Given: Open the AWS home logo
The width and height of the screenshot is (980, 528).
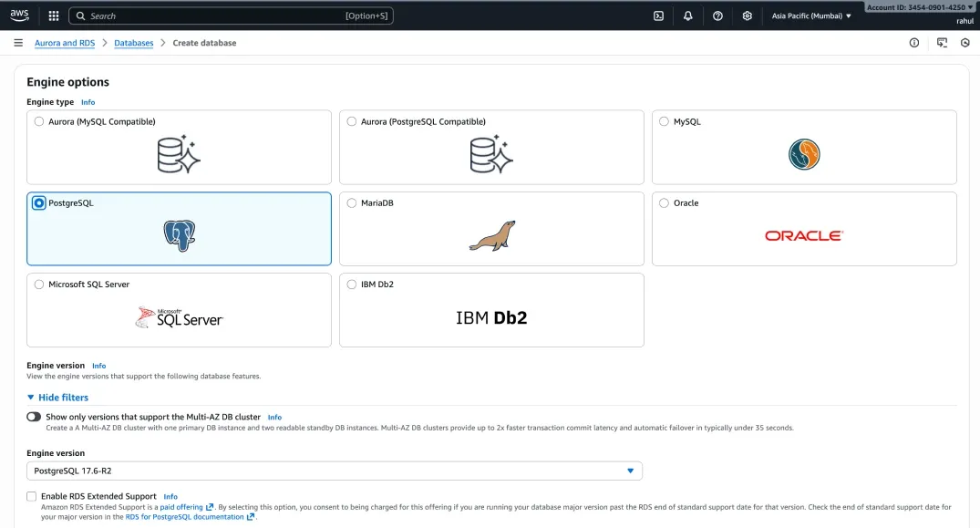Looking at the screenshot, I should point(19,16).
